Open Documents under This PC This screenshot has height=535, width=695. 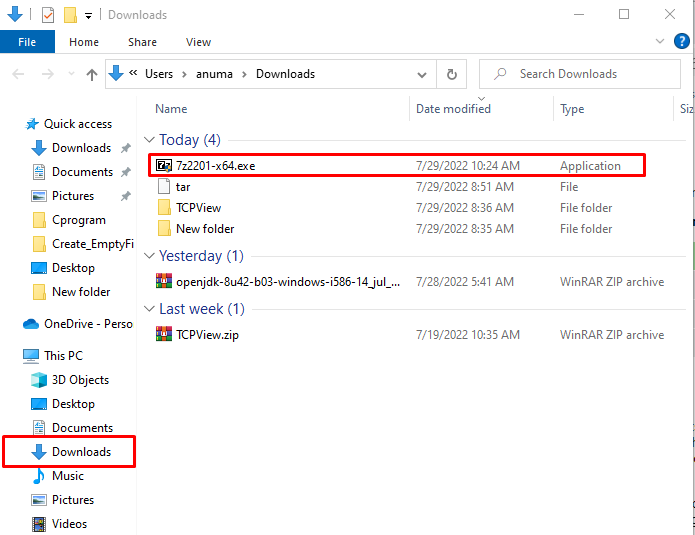point(82,428)
